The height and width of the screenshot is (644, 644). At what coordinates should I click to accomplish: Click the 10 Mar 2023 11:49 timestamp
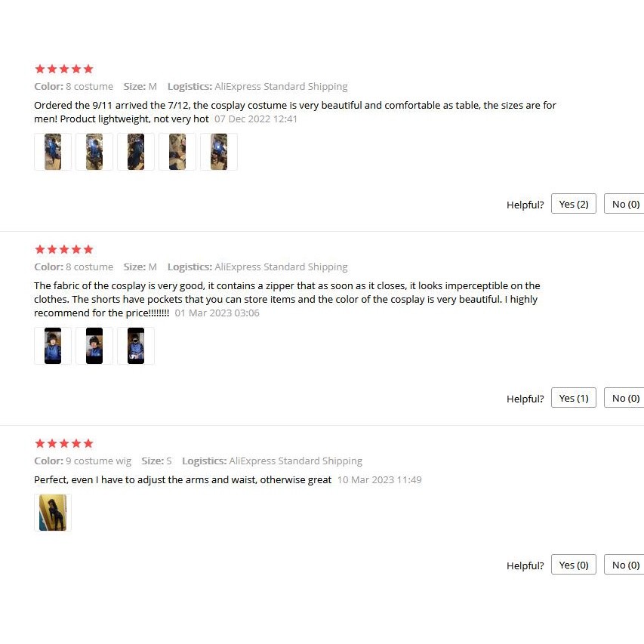(x=380, y=479)
